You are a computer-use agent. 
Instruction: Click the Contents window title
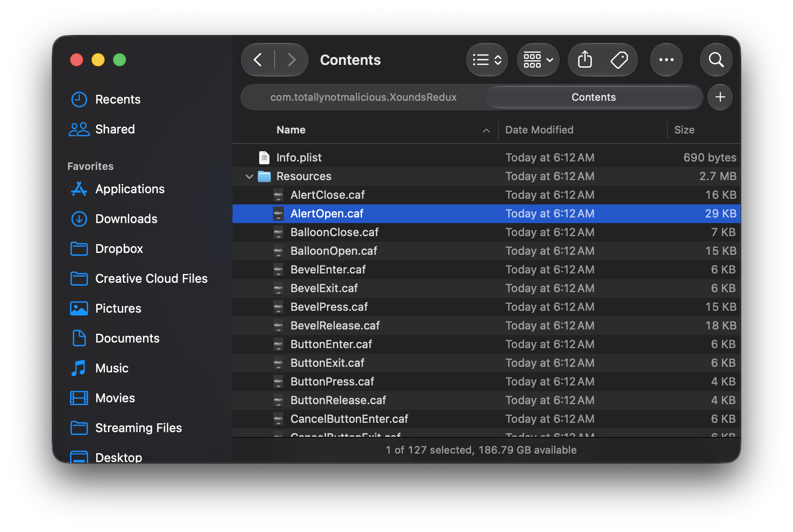click(x=350, y=60)
